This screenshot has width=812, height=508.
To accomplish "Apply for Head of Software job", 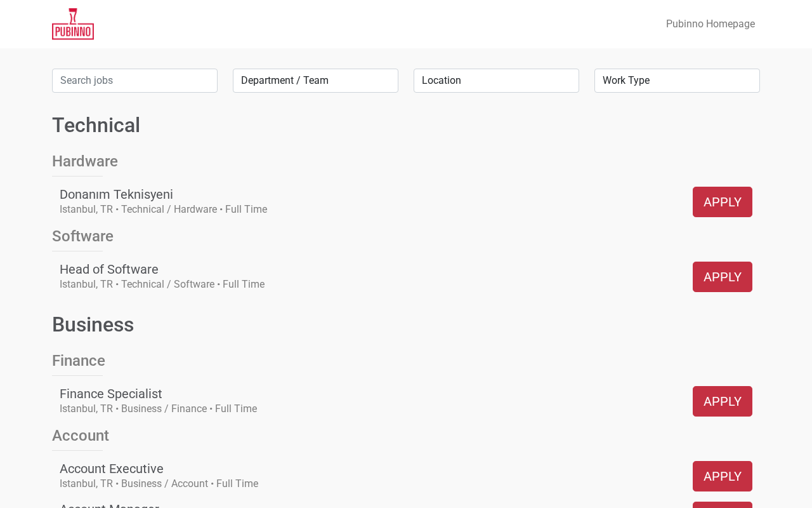I will (722, 277).
